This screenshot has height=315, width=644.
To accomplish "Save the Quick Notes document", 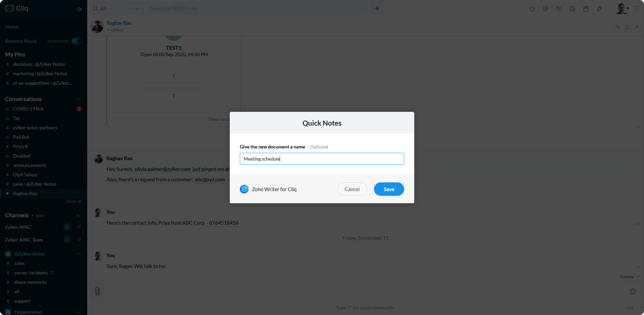I will [389, 189].
